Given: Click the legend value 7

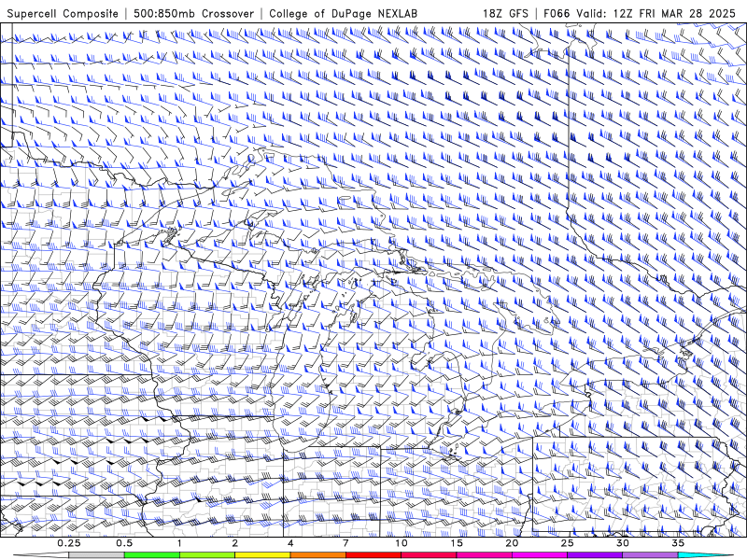Looking at the screenshot, I should (x=345, y=543).
